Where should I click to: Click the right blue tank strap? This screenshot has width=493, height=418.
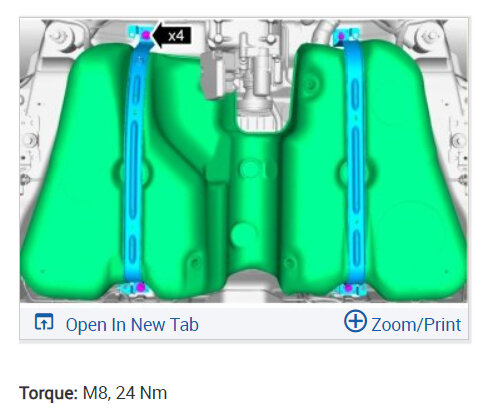point(355,163)
